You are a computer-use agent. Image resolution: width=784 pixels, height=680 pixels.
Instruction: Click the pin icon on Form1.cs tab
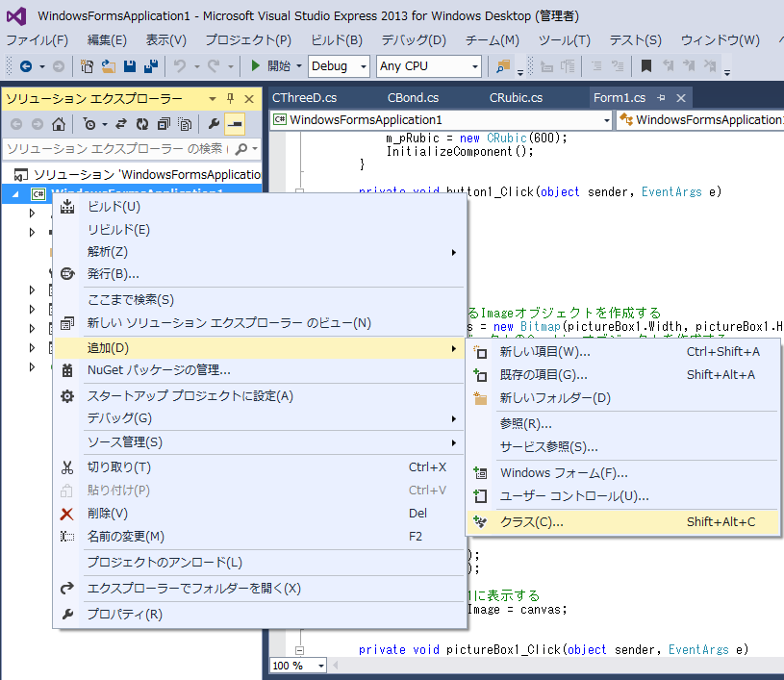coord(661,98)
